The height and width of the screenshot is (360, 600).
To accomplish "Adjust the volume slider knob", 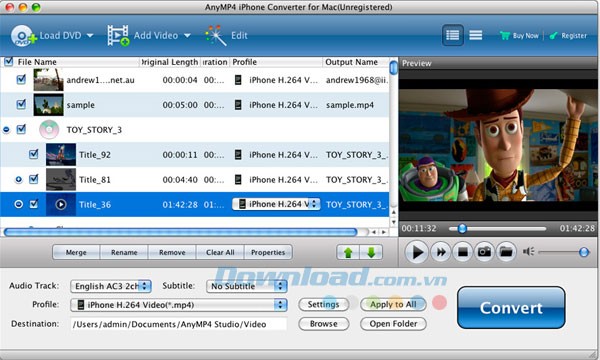I will [584, 252].
